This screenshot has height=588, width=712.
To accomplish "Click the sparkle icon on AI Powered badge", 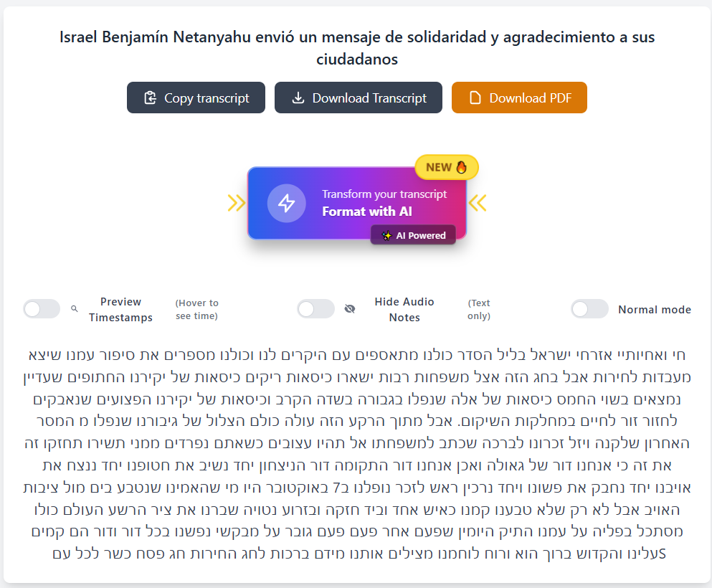I will 386,236.
